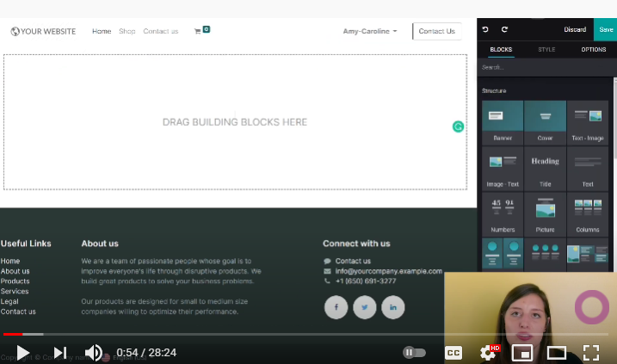Click the Discard button
617x364 pixels.
[x=575, y=29]
